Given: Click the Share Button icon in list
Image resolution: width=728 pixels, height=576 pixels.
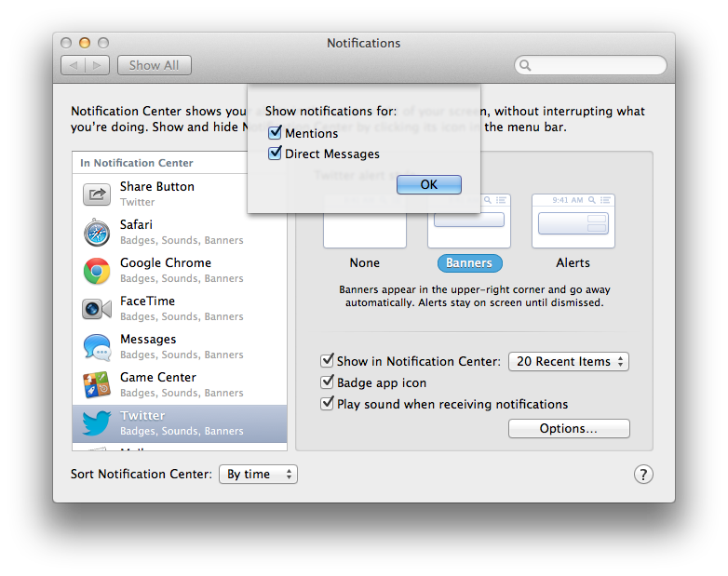Looking at the screenshot, I should pyautogui.click(x=97, y=194).
